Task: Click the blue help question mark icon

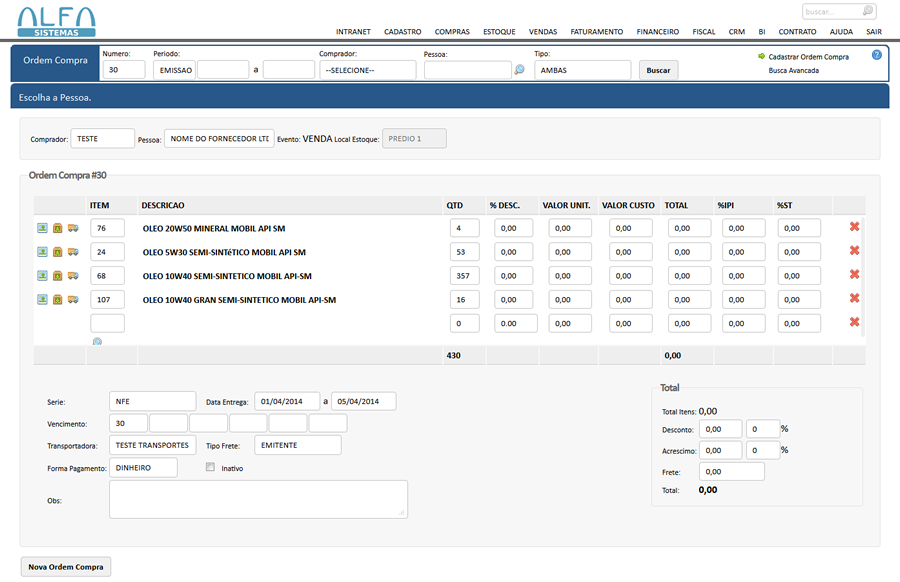Action: tap(876, 55)
